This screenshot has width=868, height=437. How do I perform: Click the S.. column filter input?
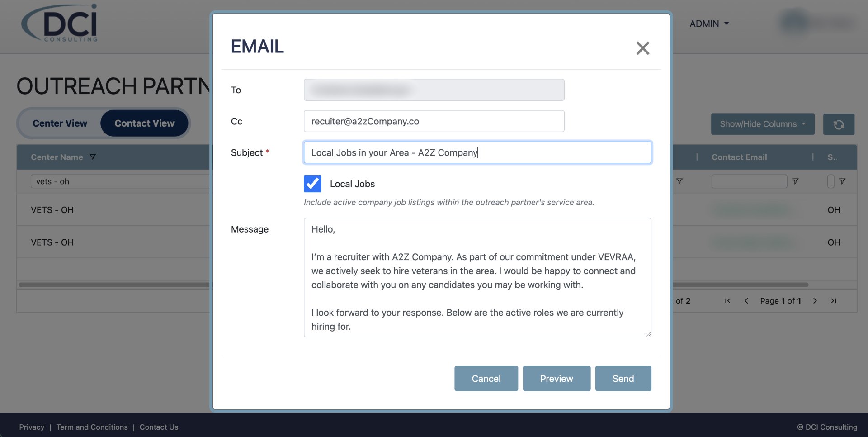[830, 181]
